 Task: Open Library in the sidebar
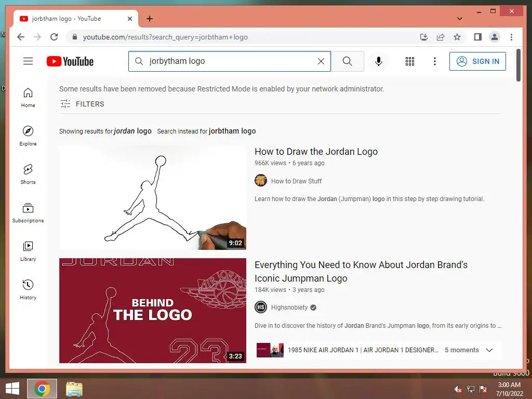[28, 251]
